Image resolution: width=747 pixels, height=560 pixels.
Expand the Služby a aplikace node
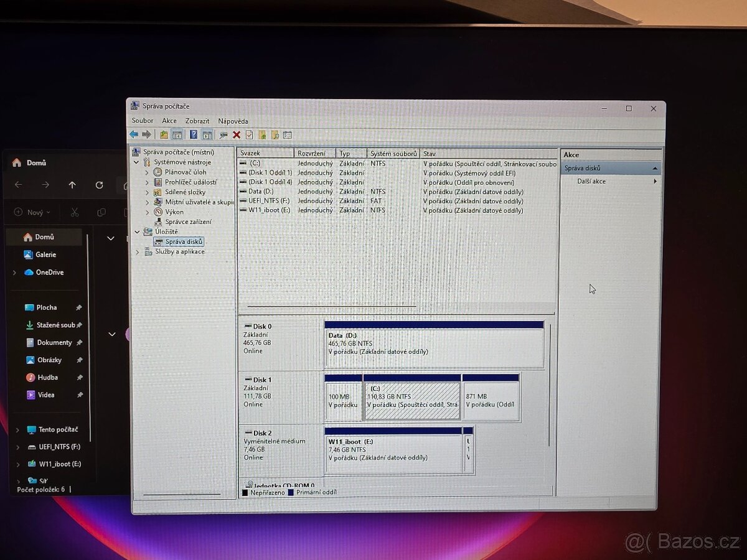(x=136, y=251)
